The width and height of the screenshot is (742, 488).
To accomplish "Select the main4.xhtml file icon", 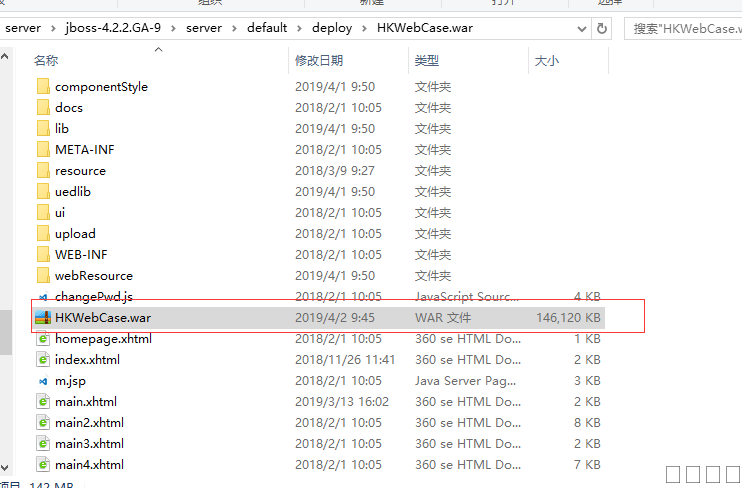I will click(x=43, y=465).
